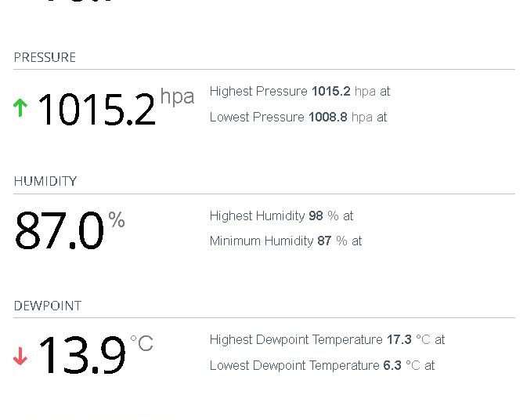This screenshot has width=527, height=420.
Task: Click the bold 1008.8 lowest pressure value
Action: click(327, 117)
